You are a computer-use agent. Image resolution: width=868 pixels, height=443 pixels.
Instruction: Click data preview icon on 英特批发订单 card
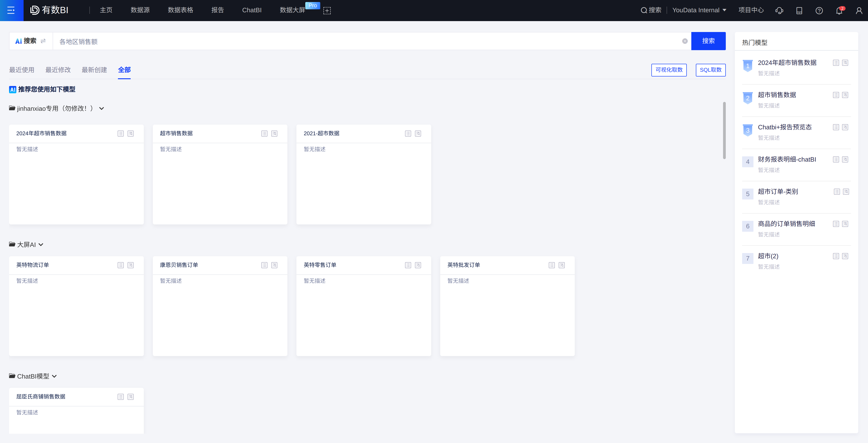tap(562, 265)
